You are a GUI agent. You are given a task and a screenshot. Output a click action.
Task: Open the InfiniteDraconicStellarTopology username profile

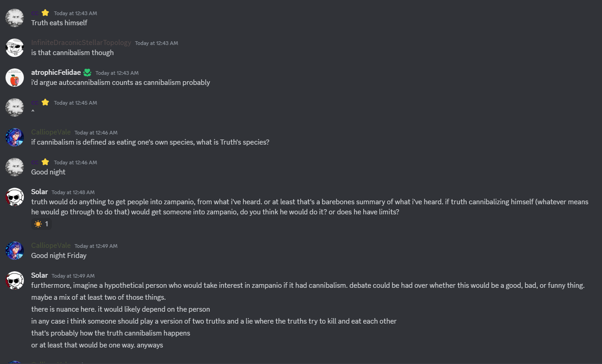(81, 43)
